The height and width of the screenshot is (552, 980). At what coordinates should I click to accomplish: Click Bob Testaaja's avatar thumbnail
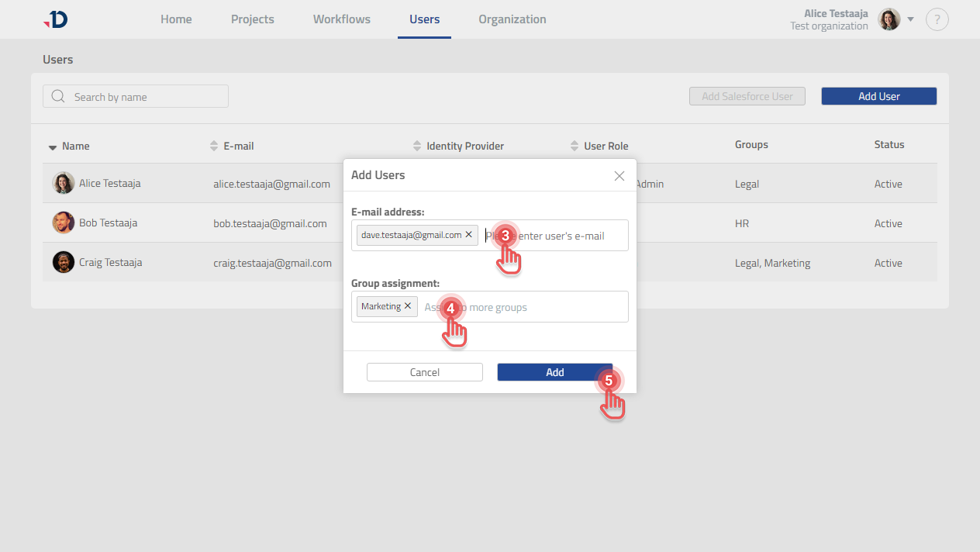pos(64,223)
